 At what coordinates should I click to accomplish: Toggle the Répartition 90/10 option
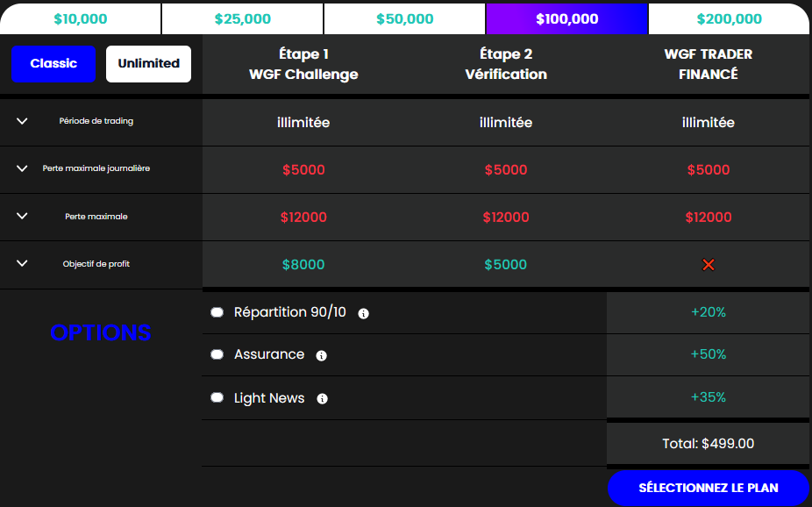point(217,312)
